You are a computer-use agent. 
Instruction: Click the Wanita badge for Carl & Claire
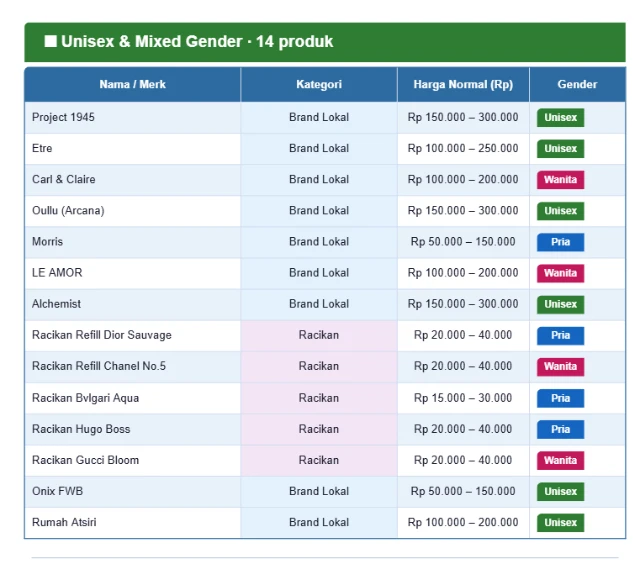[x=560, y=180]
